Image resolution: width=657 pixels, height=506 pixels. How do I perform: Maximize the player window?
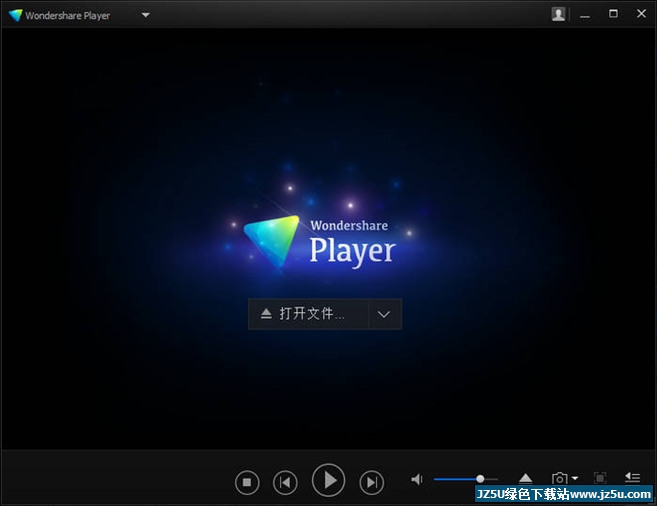coord(613,14)
